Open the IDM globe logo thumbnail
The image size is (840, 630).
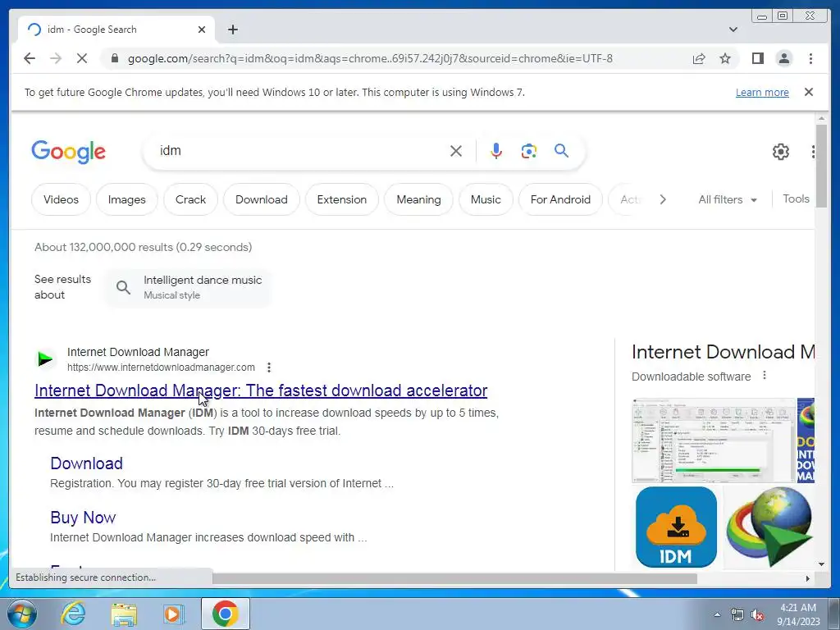click(769, 527)
